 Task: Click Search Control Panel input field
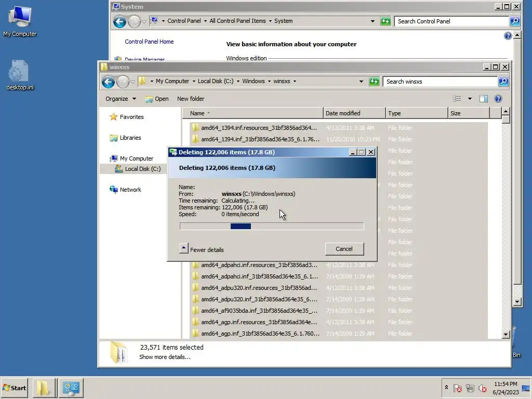click(451, 21)
